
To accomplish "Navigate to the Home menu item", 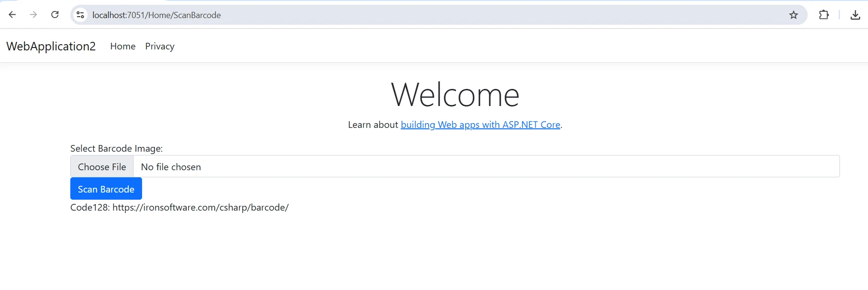I will click(x=123, y=46).
